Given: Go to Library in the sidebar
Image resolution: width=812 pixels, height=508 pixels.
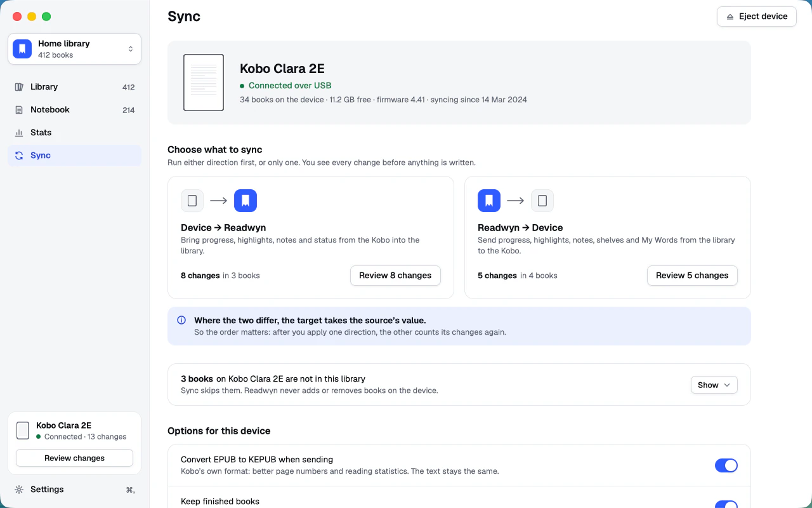Looking at the screenshot, I should [x=74, y=87].
